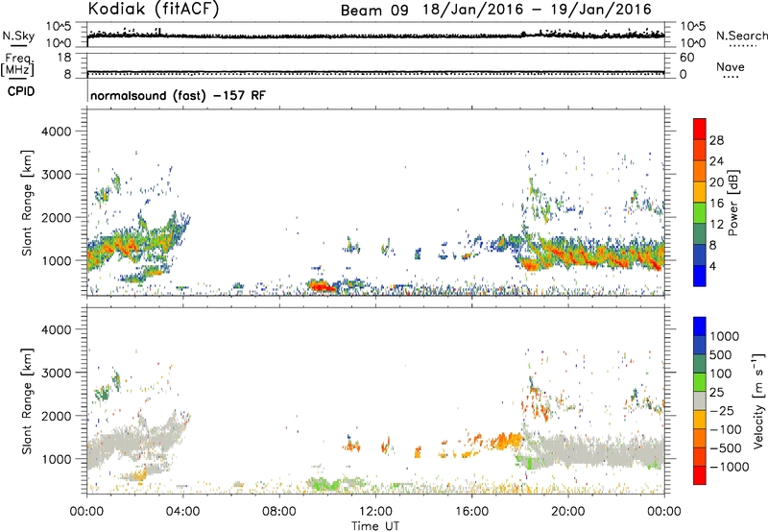Screen dimensions: 768x532
Task: Click the "12:00" time tick label
Action: click(x=375, y=512)
